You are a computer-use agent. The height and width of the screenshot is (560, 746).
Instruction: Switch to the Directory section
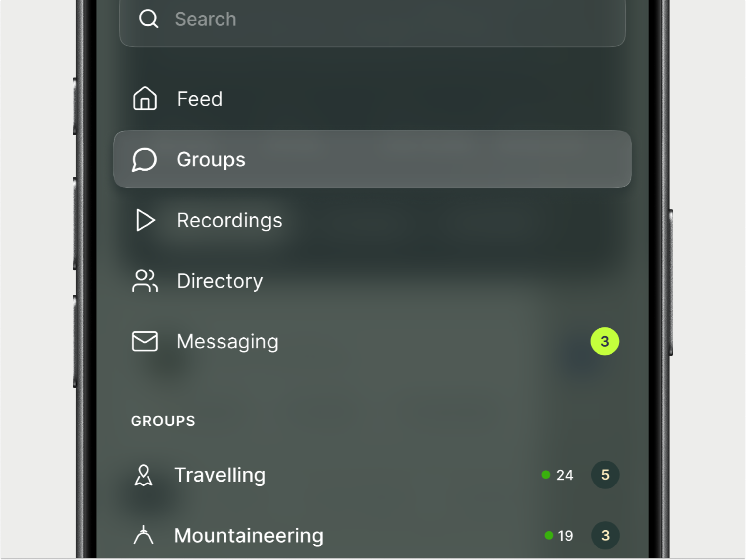tap(220, 281)
